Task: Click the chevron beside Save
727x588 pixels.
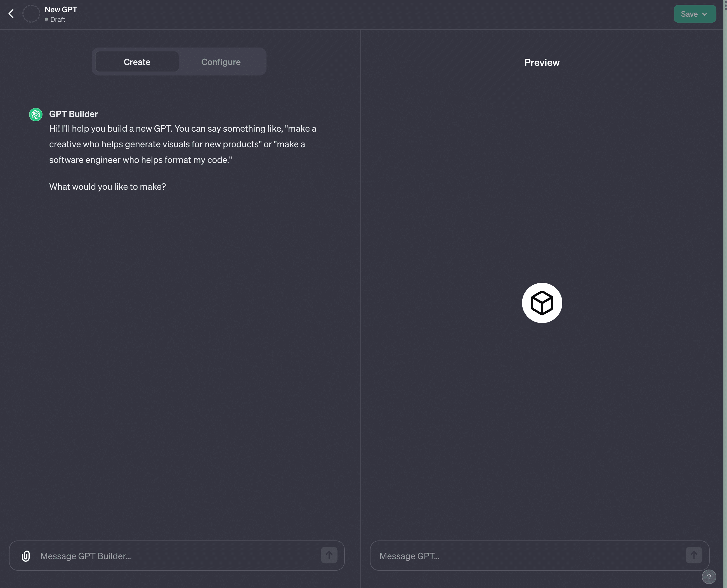Action: point(705,14)
